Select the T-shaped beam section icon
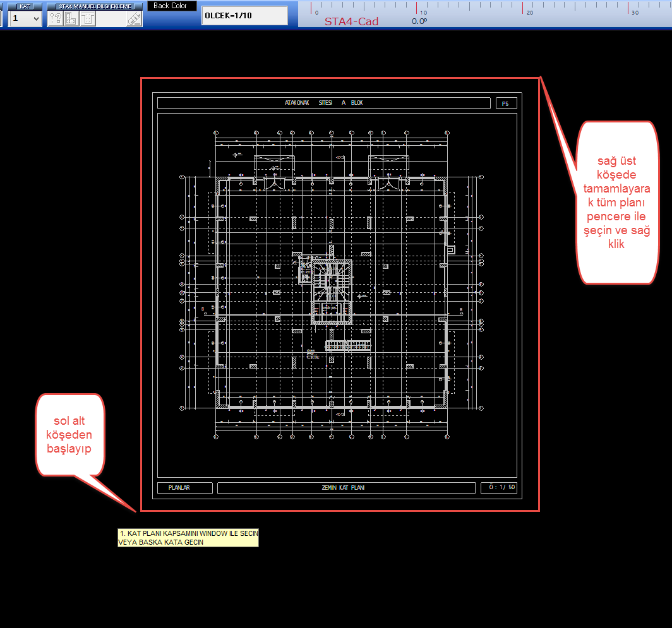Image resolution: width=672 pixels, height=628 pixels. pos(87,19)
